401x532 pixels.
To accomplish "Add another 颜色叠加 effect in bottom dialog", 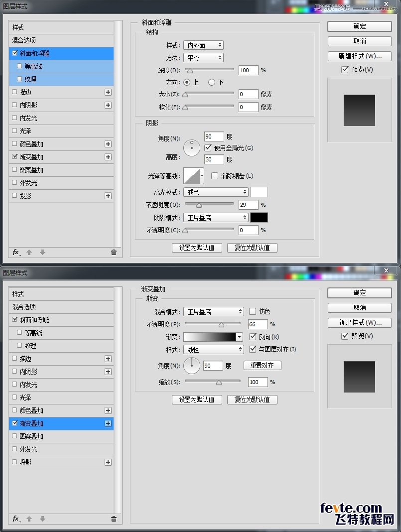I will 108,410.
